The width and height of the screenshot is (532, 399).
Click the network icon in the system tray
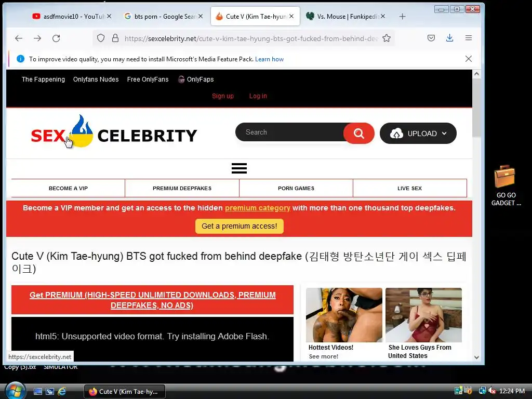click(x=482, y=391)
